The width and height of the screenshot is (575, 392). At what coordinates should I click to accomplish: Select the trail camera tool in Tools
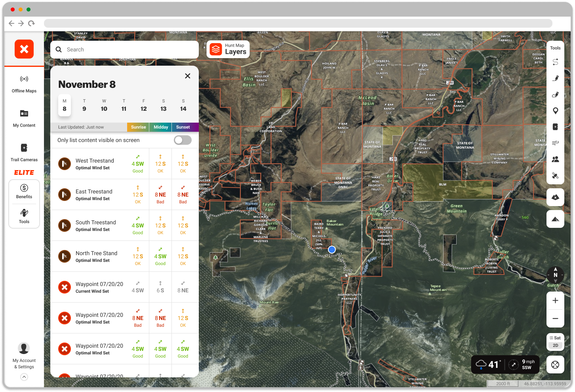[x=556, y=127]
